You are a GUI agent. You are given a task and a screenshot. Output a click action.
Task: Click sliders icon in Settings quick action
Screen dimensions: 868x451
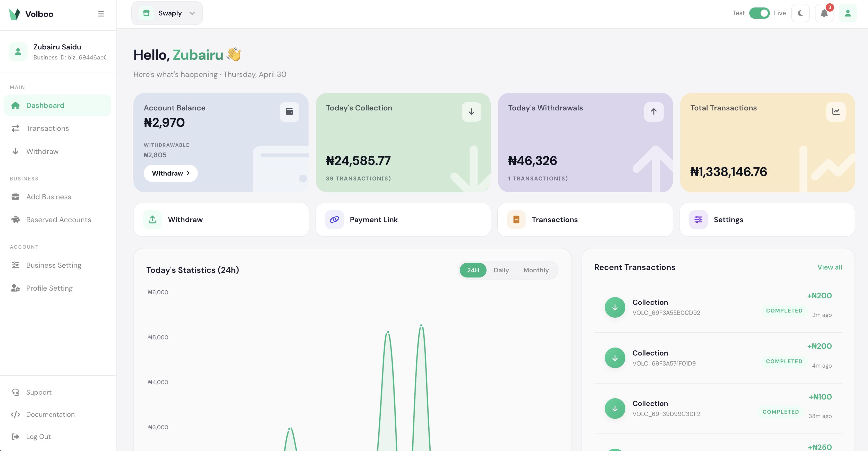point(698,220)
